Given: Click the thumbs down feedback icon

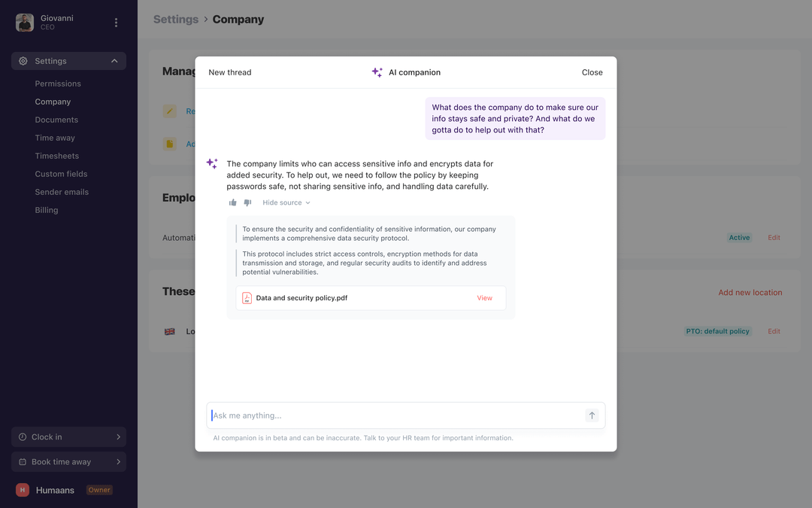Looking at the screenshot, I should pyautogui.click(x=247, y=202).
